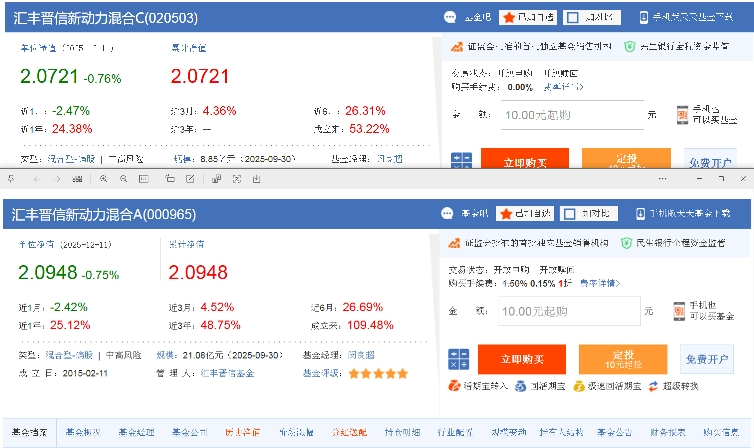
Task: Open the 基金概况 tab
Action: (x=83, y=432)
